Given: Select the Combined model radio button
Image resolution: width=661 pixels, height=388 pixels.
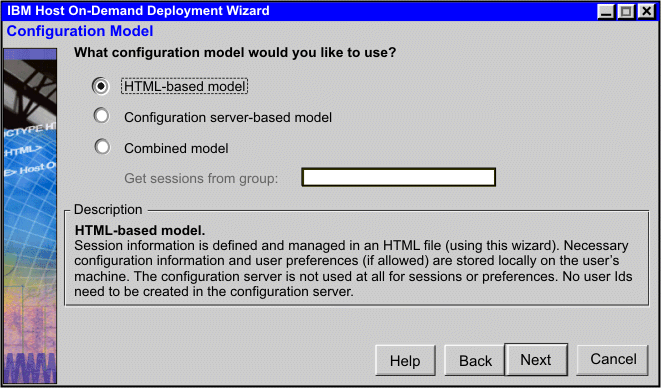Looking at the screenshot, I should point(102,147).
